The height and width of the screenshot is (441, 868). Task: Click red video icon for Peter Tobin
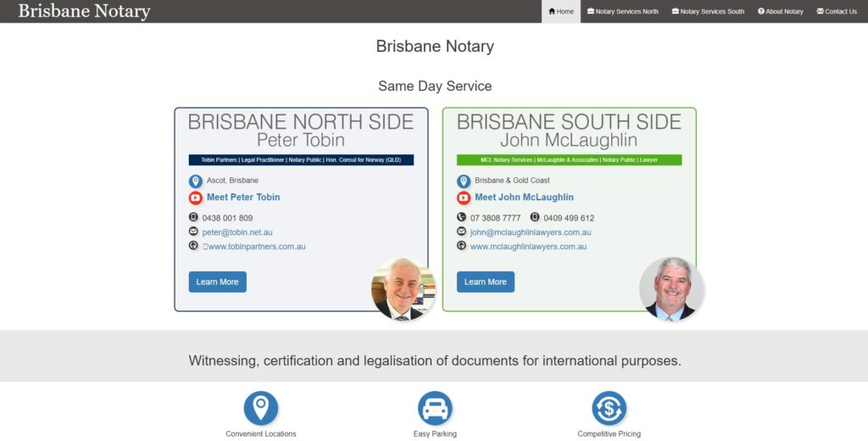[196, 198]
